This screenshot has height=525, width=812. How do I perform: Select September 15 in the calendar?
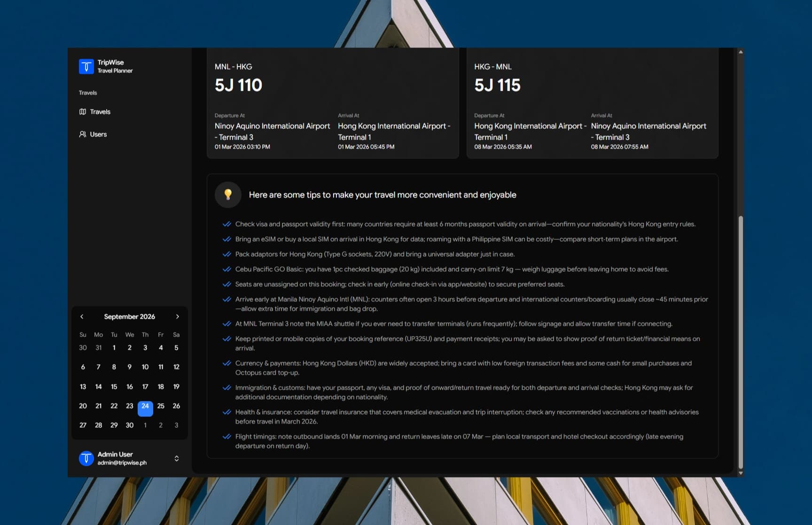[x=114, y=387]
